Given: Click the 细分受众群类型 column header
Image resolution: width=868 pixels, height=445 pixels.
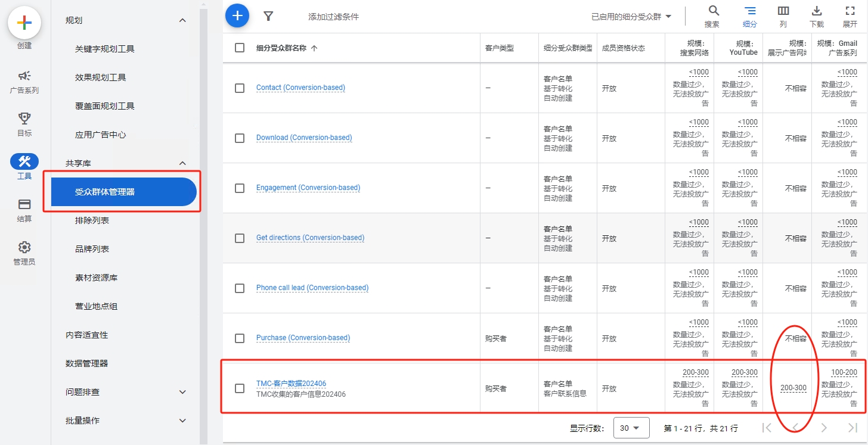Looking at the screenshot, I should point(568,48).
